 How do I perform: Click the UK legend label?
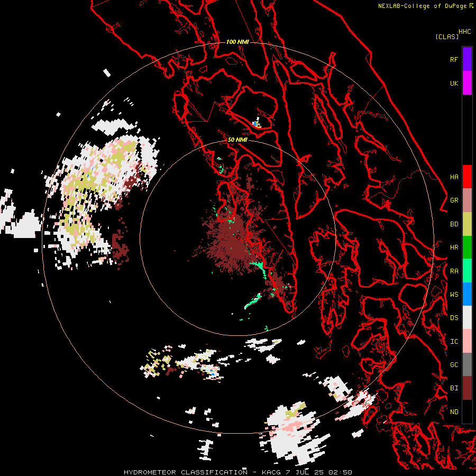(x=454, y=83)
